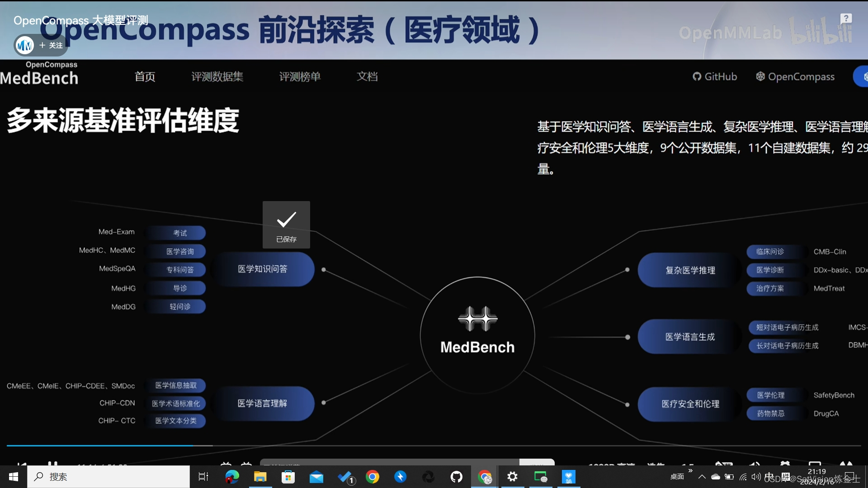Viewport: 868px width, 488px height.
Task: Click the 医学知识问答 category node
Action: click(263, 269)
